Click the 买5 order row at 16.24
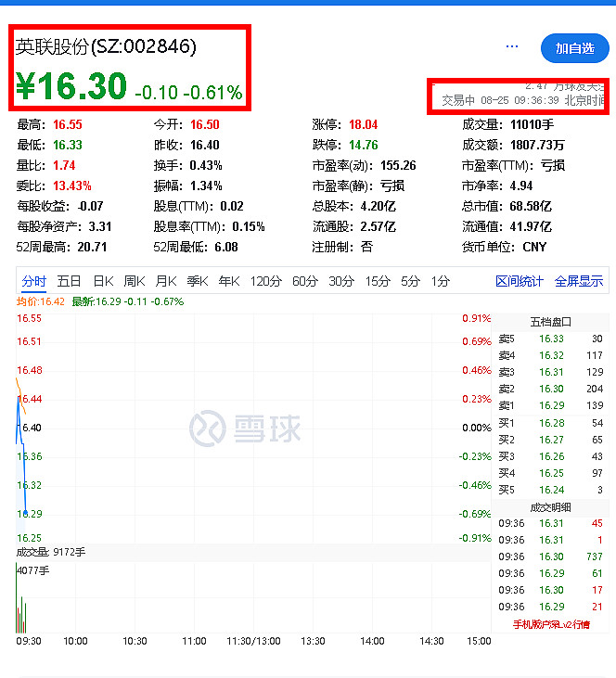 [x=551, y=490]
